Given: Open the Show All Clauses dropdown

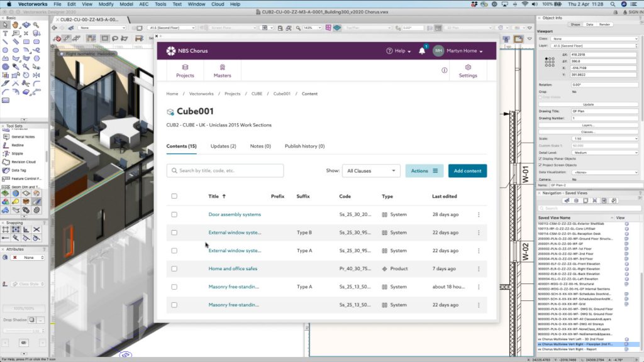Looking at the screenshot, I should click(371, 171).
